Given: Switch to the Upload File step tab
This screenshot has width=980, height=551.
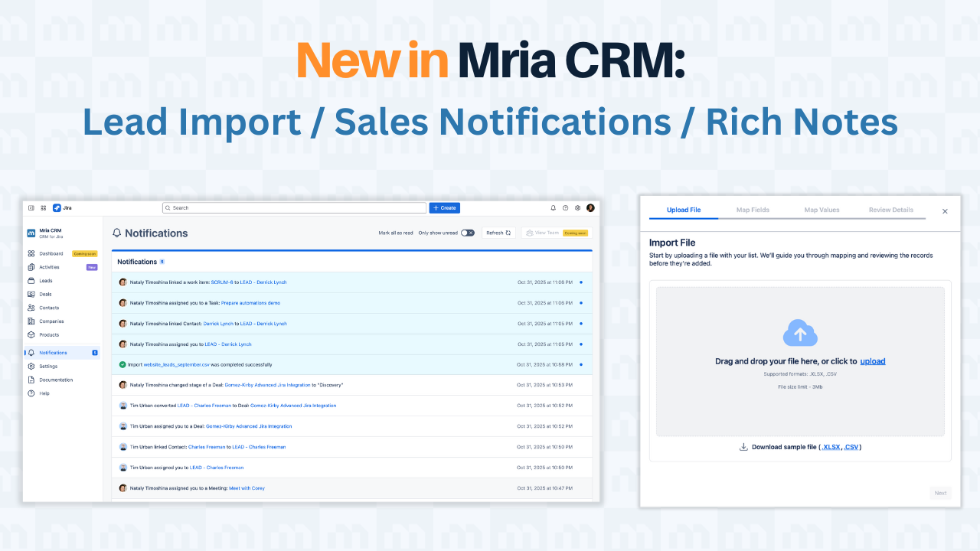Looking at the screenshot, I should tap(684, 210).
